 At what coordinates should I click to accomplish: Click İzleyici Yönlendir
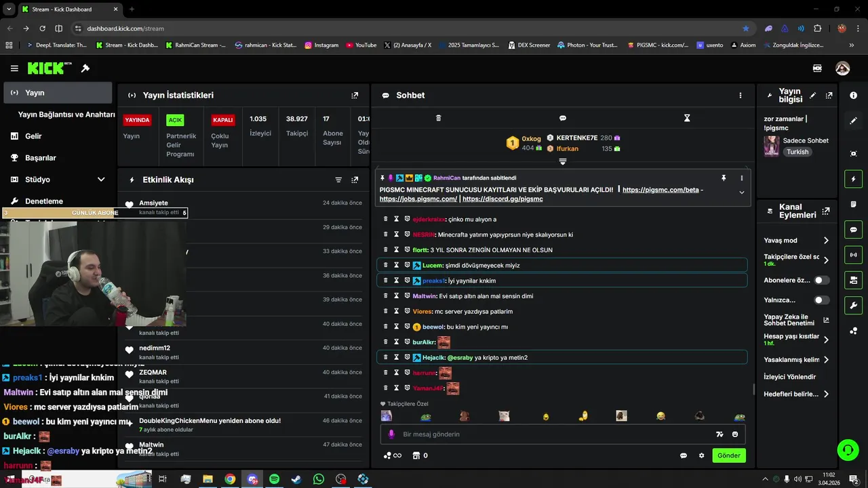[x=789, y=377]
